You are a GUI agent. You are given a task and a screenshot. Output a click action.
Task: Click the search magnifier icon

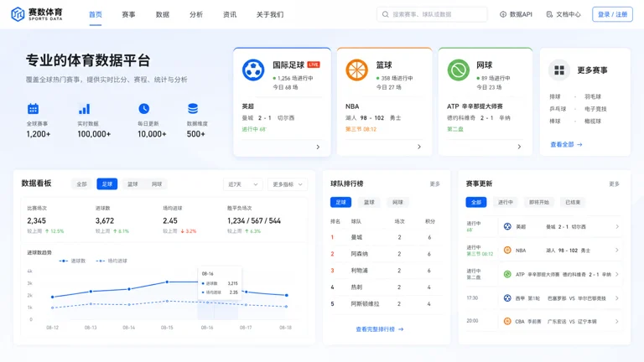click(x=385, y=14)
